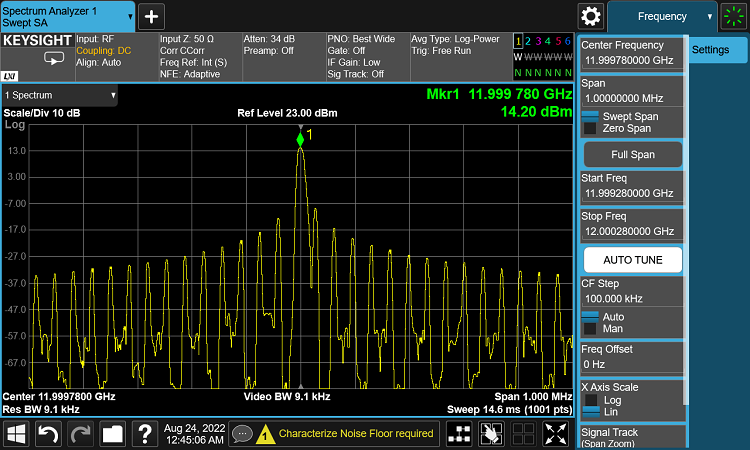Open the 1 Spectrum view dropdown
This screenshot has width=750, height=450.
pos(60,96)
